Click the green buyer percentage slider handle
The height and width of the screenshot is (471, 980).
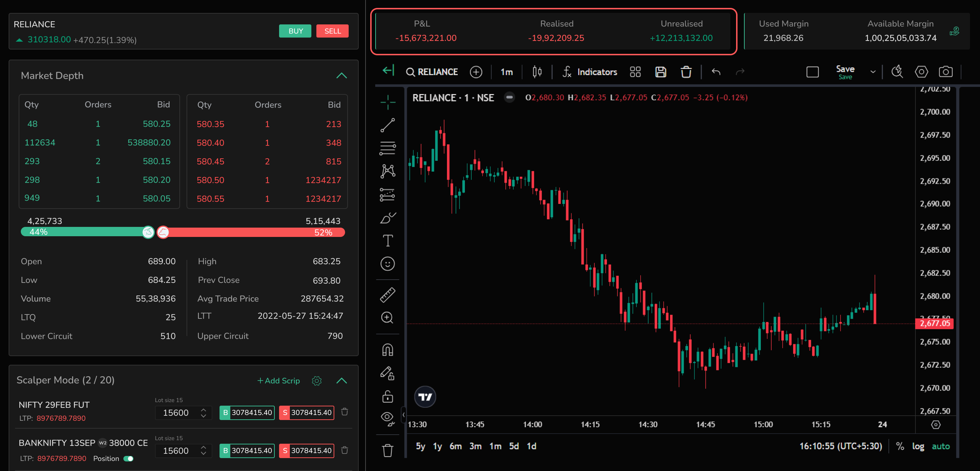pyautogui.click(x=148, y=232)
